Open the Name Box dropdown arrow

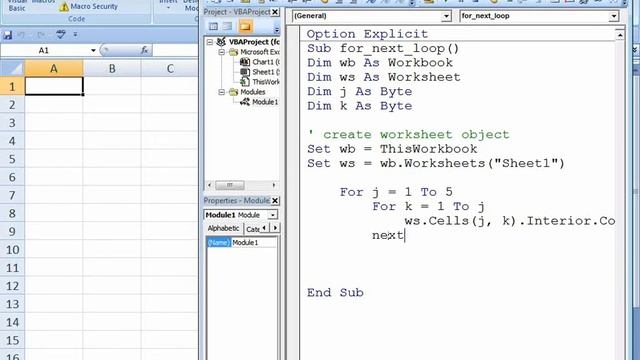[93, 50]
